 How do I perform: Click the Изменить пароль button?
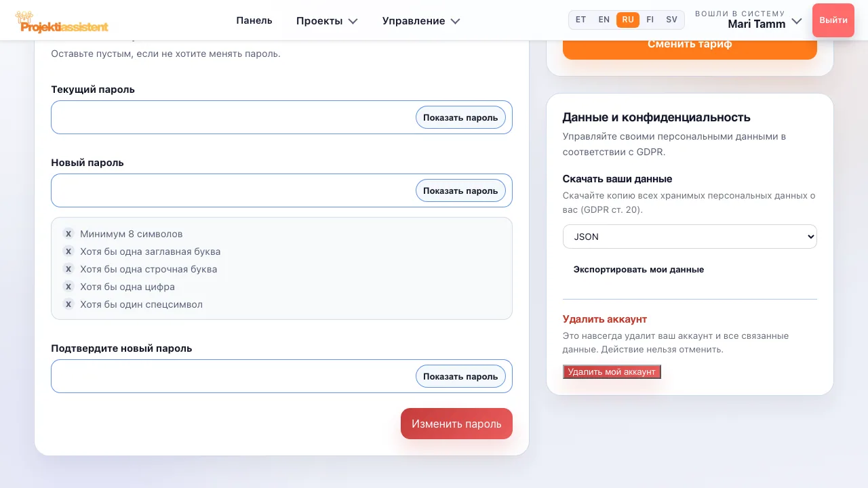coord(456,424)
